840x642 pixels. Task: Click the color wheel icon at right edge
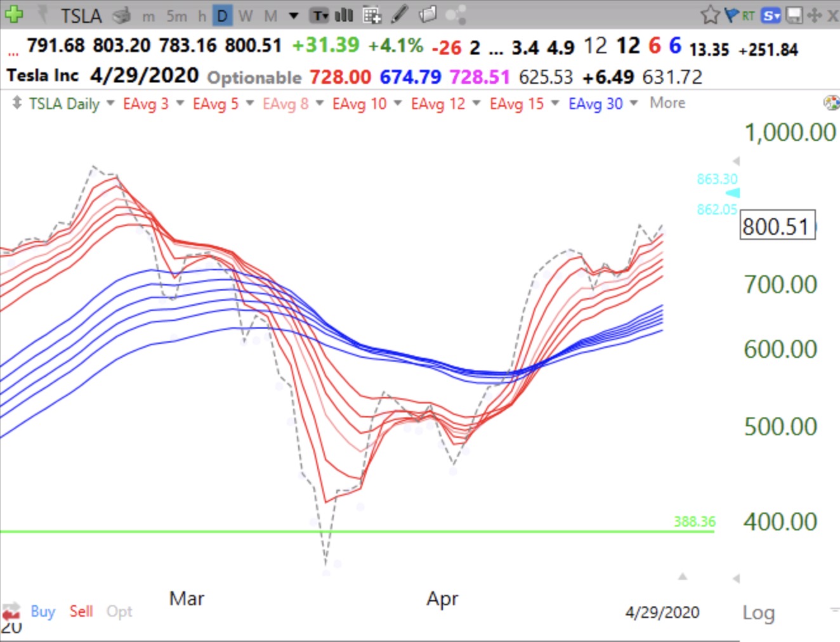pos(832,103)
